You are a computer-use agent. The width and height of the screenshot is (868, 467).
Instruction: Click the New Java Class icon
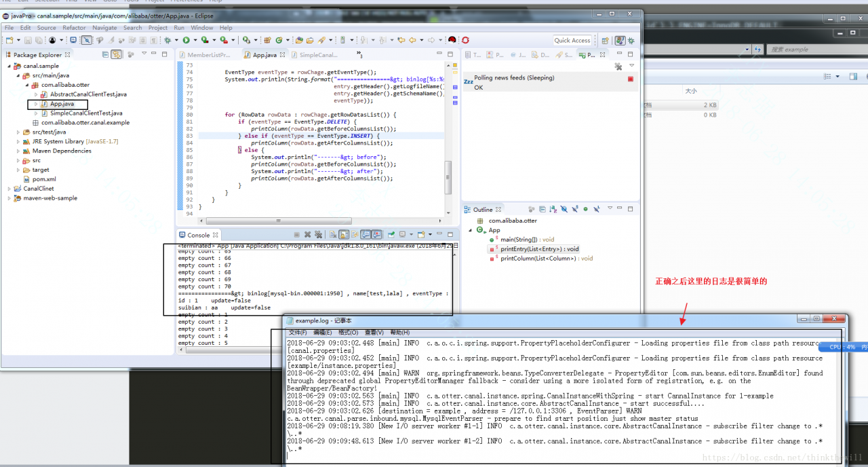click(x=279, y=41)
